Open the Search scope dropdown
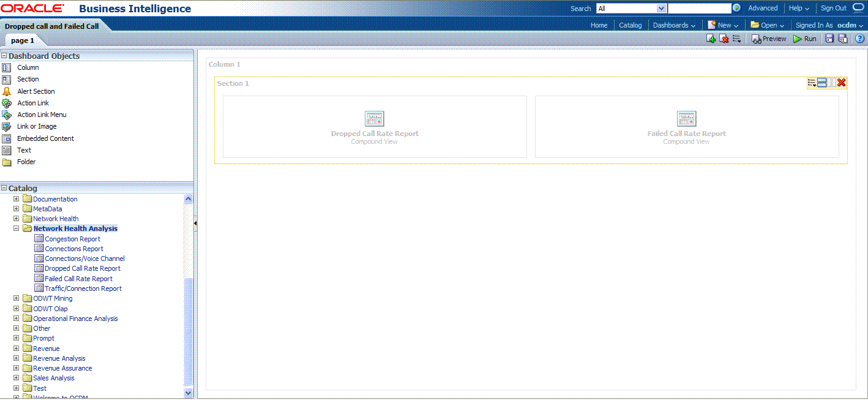868x400 pixels. click(660, 9)
